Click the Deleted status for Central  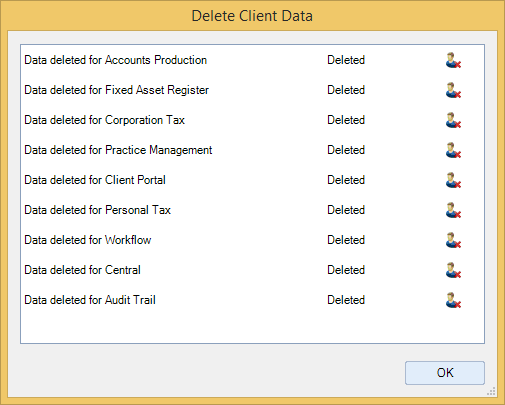coord(346,270)
